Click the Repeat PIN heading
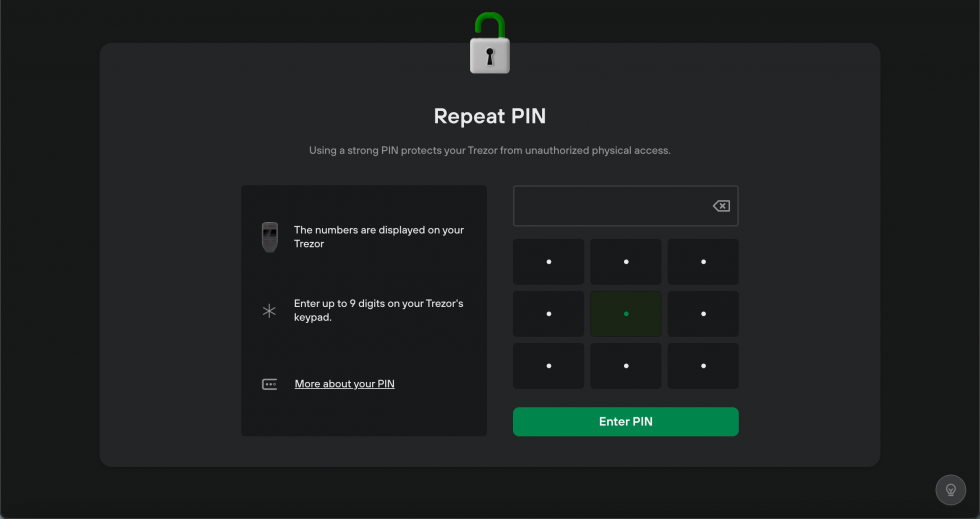 490,116
